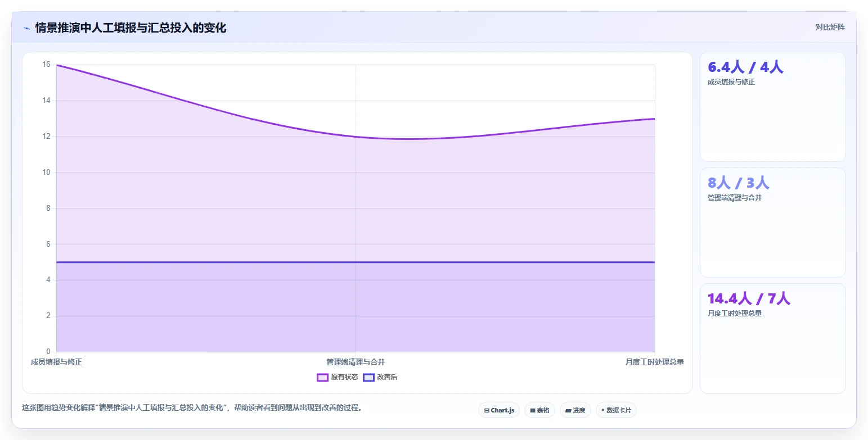Select the 进度 tag pill
Image resolution: width=868 pixels, height=440 pixels.
[x=575, y=410]
